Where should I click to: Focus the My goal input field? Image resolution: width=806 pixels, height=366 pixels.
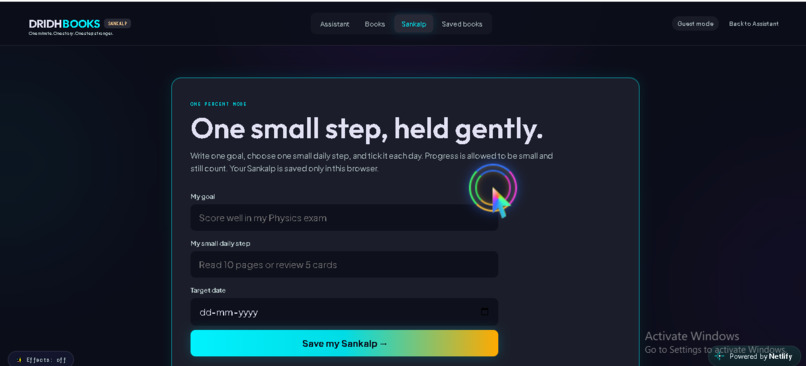coord(344,217)
